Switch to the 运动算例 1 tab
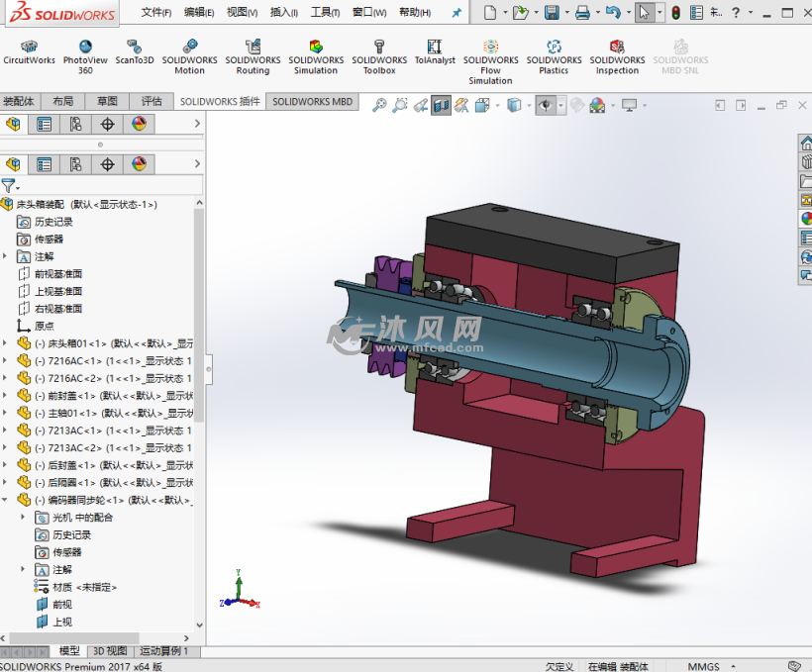The image size is (812, 672). pyautogui.click(x=163, y=651)
